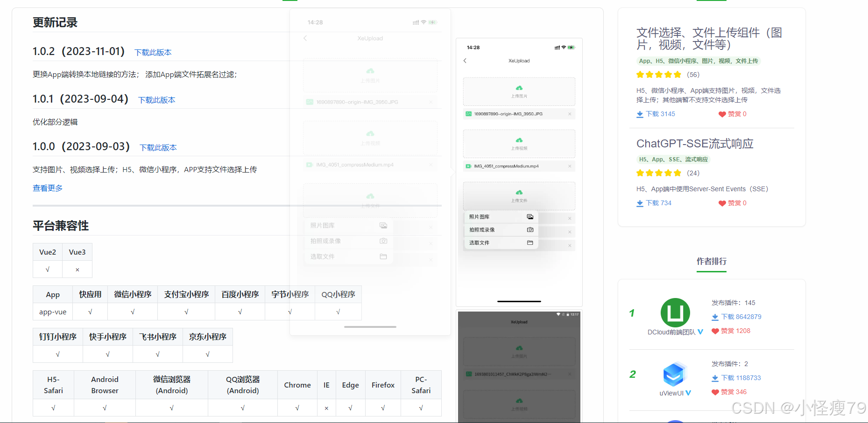
Task: Click the x mark under IE
Action: click(x=326, y=408)
